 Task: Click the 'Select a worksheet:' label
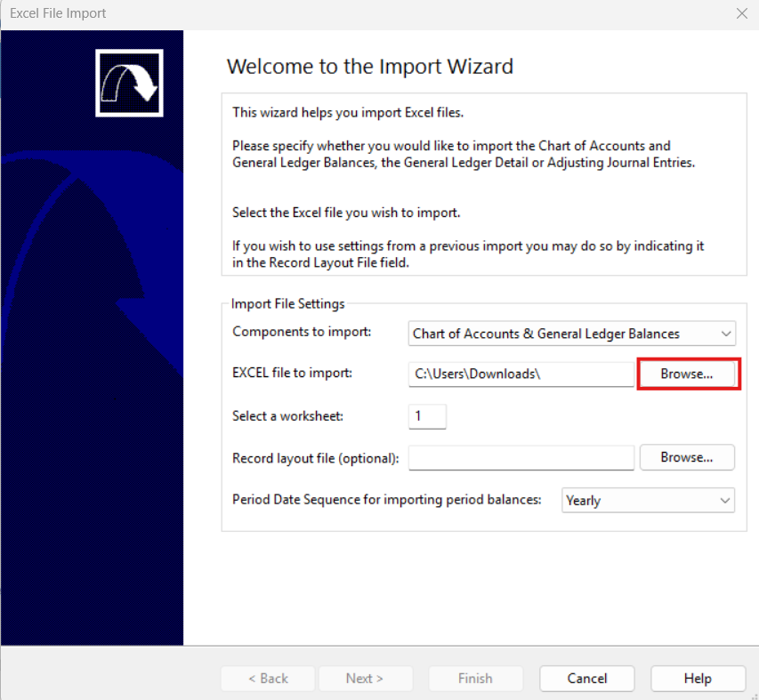point(287,416)
